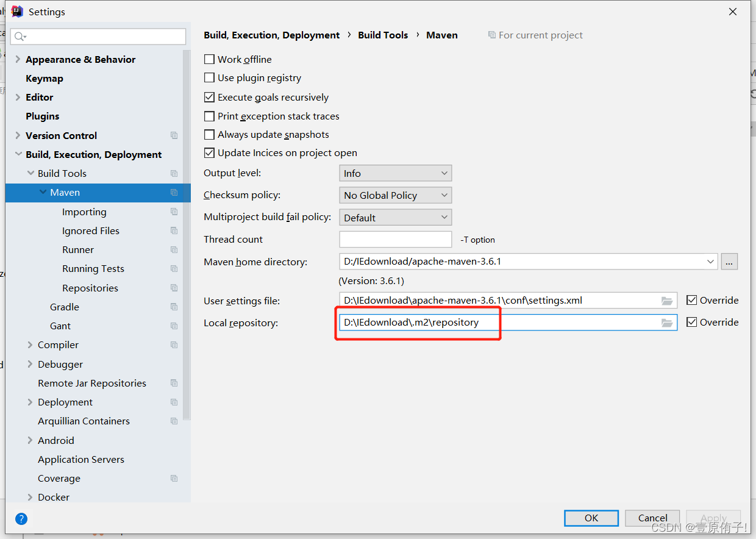
Task: Expand the Docker node
Action: [30, 497]
